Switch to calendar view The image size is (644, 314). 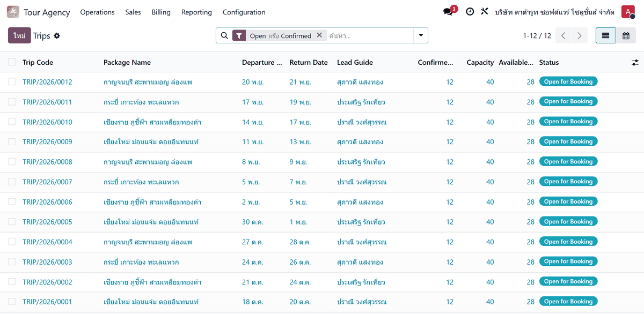click(x=626, y=36)
